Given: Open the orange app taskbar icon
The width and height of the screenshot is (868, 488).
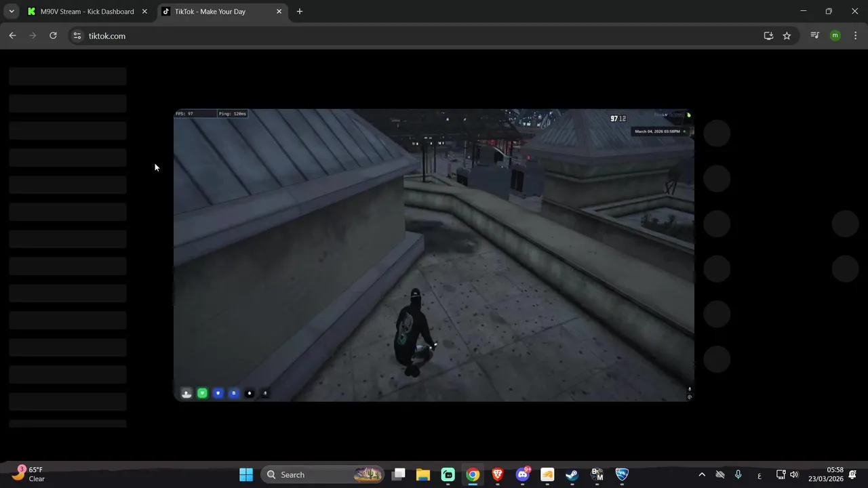Looking at the screenshot, I should (x=547, y=474).
